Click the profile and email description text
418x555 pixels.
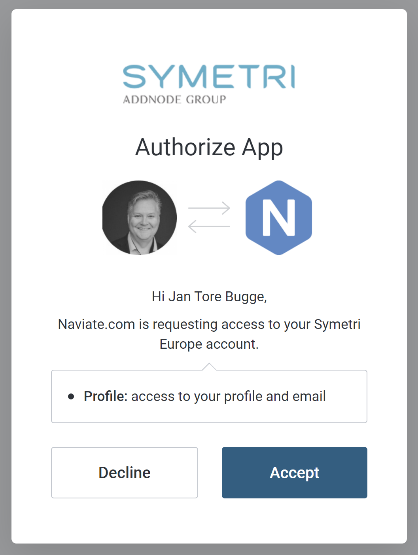coord(229,396)
